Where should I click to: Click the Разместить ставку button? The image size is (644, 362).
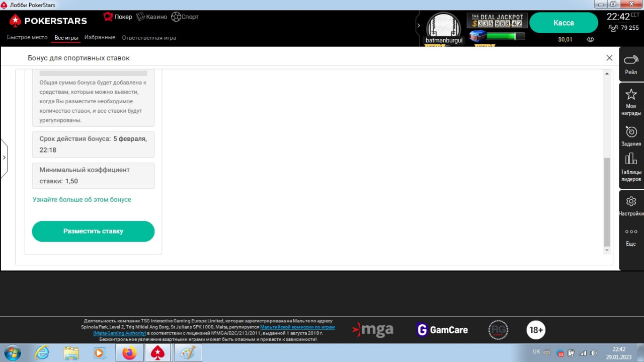coord(93,231)
